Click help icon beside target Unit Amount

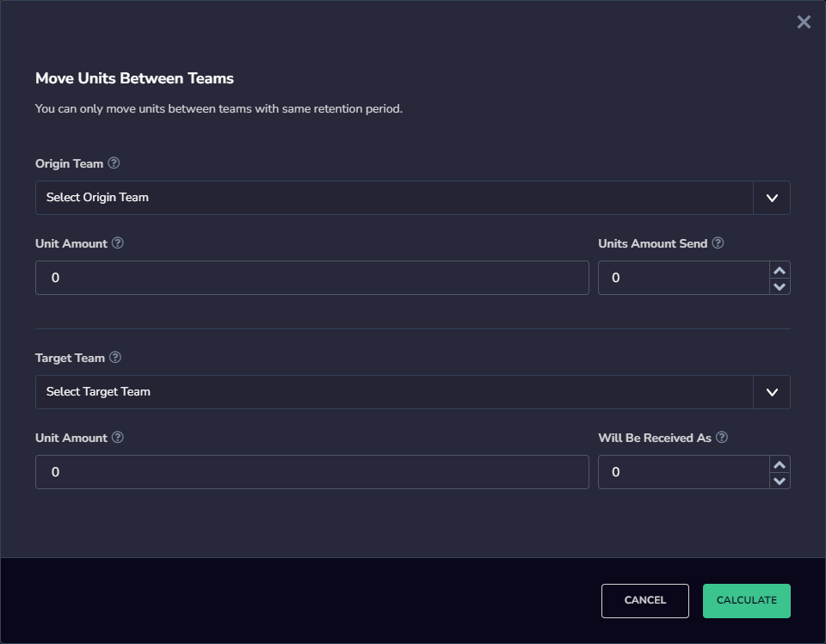(x=118, y=437)
